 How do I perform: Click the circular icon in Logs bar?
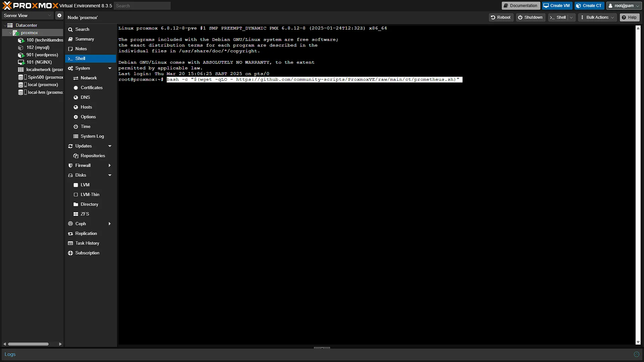coord(636,354)
